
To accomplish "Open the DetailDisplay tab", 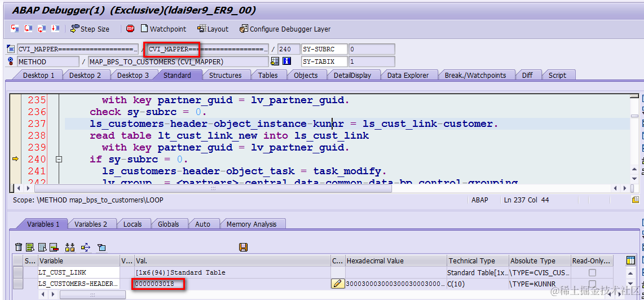I will (352, 75).
